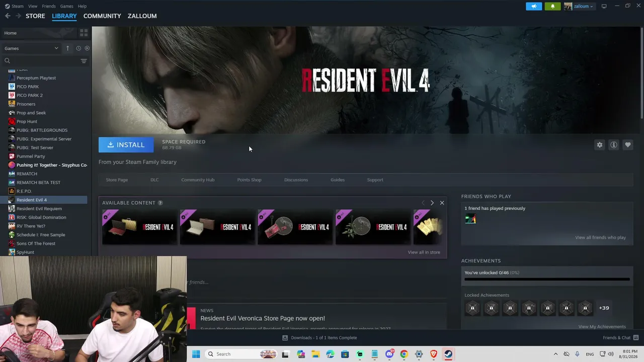Open the +39 locked achievements counter
Screen dimensions: 644x362
tap(604, 308)
